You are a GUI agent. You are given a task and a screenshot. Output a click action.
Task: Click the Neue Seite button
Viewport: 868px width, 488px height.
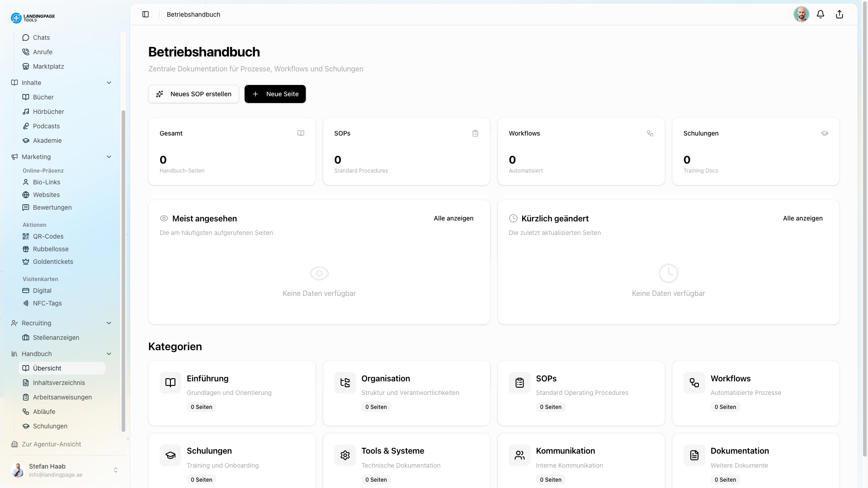tap(275, 94)
